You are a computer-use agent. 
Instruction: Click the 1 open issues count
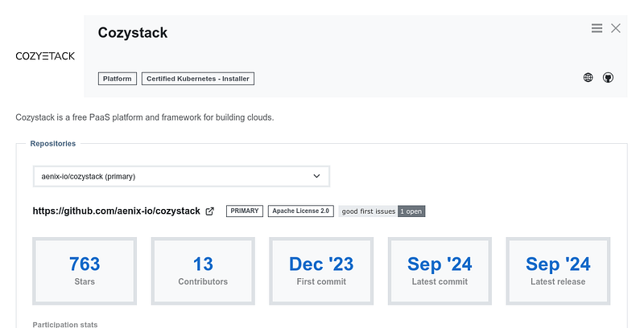411,211
